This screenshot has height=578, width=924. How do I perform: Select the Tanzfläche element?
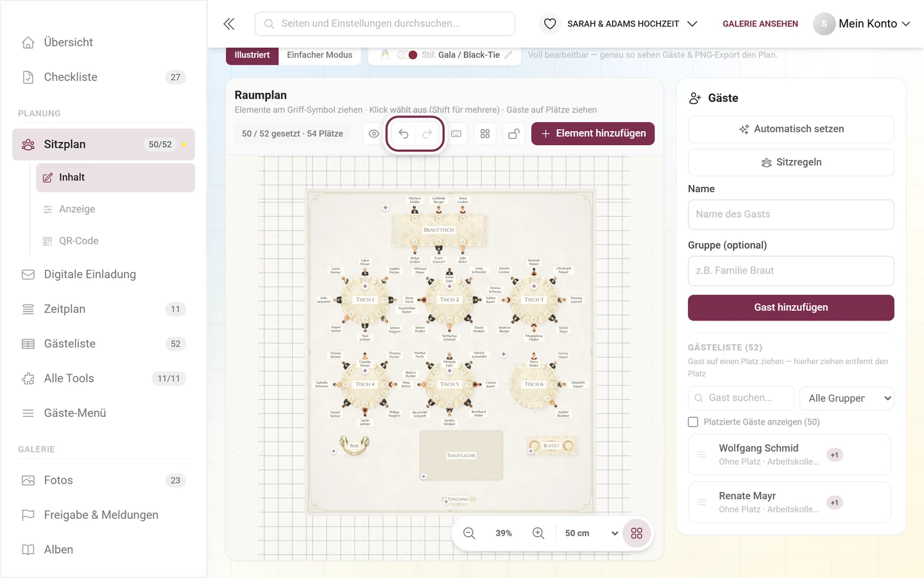pyautogui.click(x=461, y=455)
